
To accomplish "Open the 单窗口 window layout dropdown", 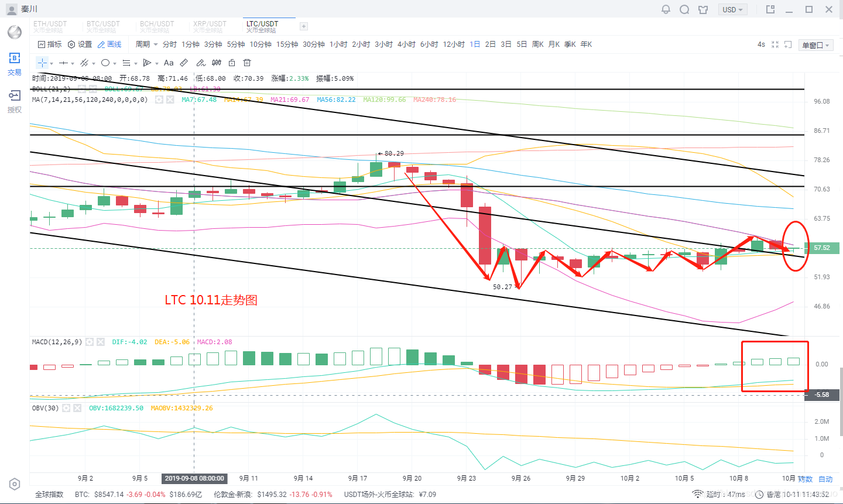I will coord(816,45).
